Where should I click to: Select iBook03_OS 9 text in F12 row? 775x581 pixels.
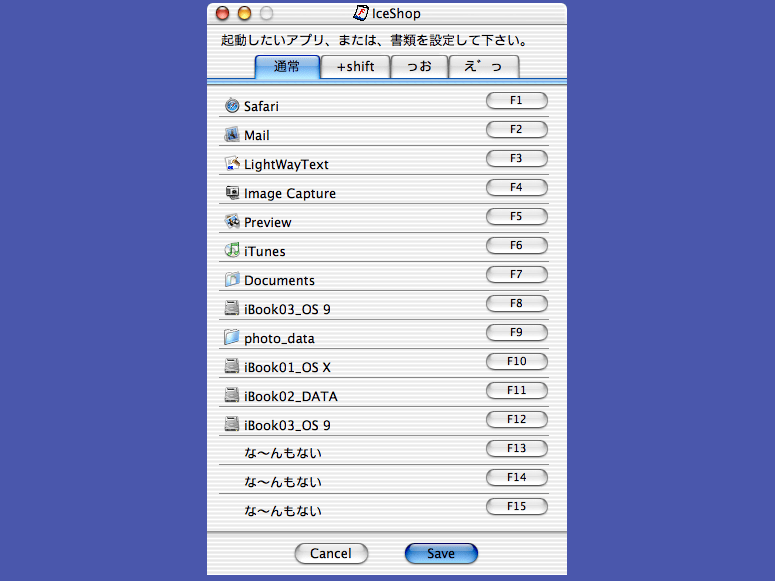(287, 425)
